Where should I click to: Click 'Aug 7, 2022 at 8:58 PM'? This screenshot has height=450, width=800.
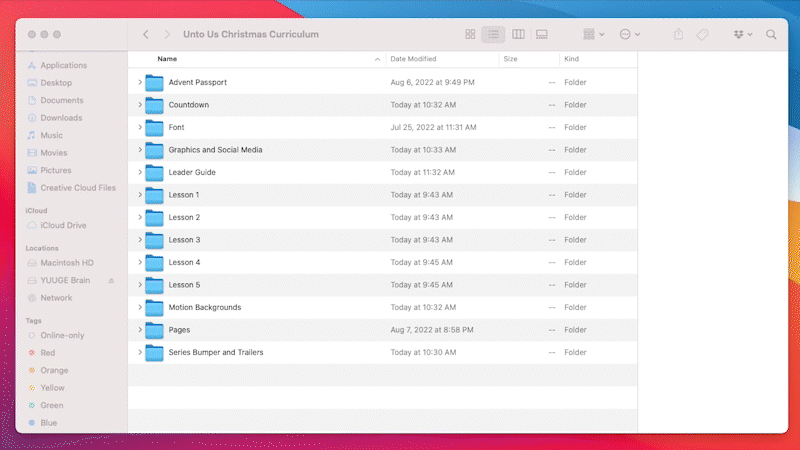(432, 330)
